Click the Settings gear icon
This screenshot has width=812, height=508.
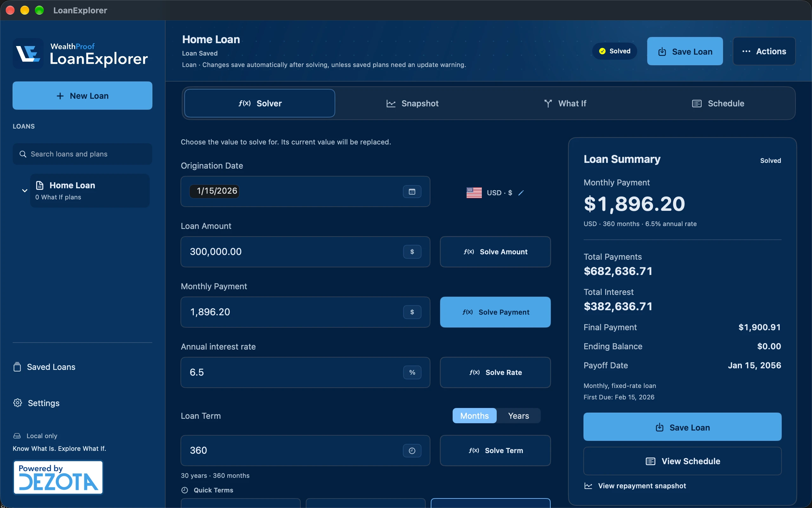tap(17, 403)
